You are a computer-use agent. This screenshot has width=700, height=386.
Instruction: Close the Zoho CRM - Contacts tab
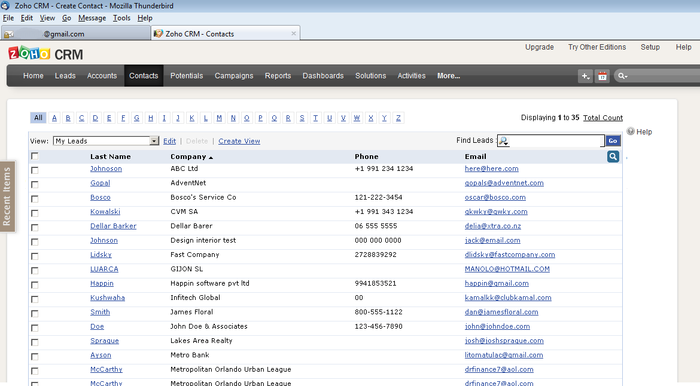[293, 33]
